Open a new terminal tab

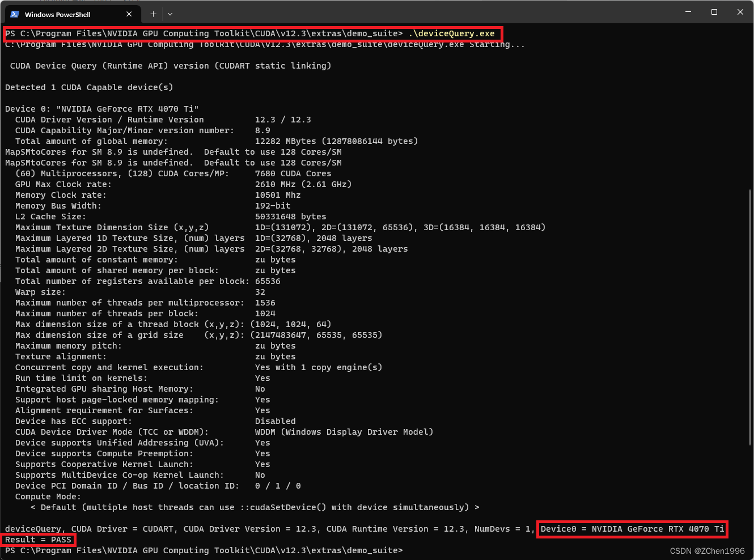coord(153,14)
